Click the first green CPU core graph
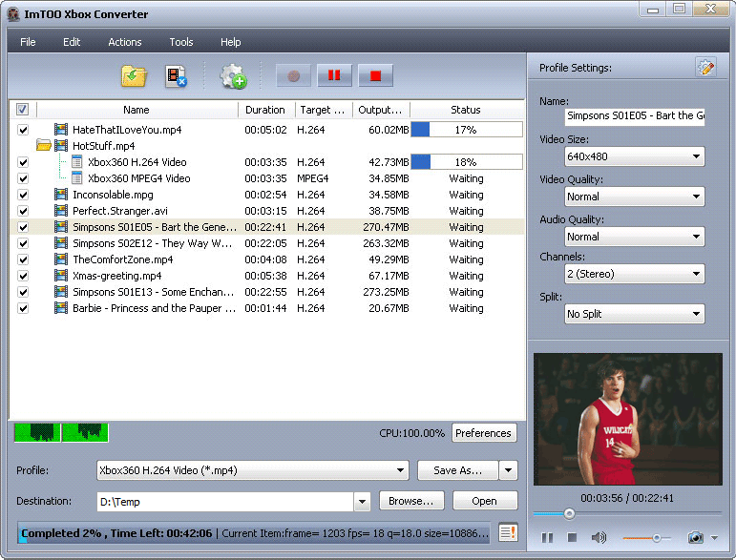This screenshot has height=560, width=736. [x=37, y=432]
